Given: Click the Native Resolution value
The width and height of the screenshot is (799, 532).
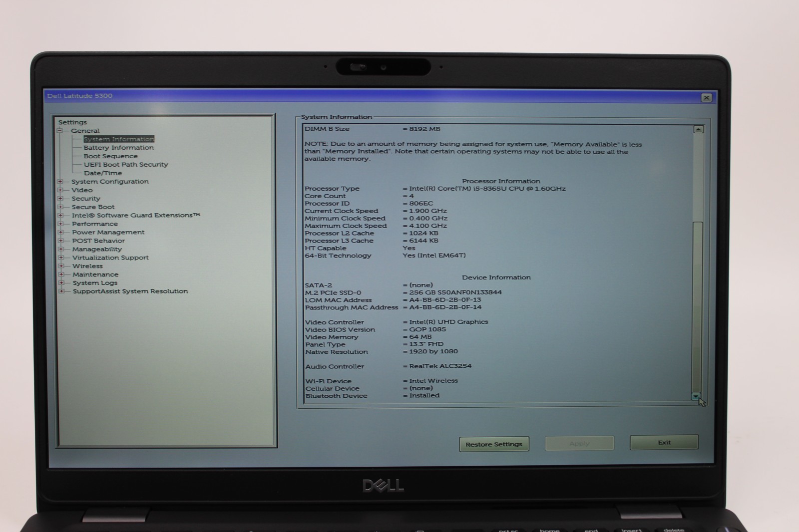Looking at the screenshot, I should pos(433,351).
